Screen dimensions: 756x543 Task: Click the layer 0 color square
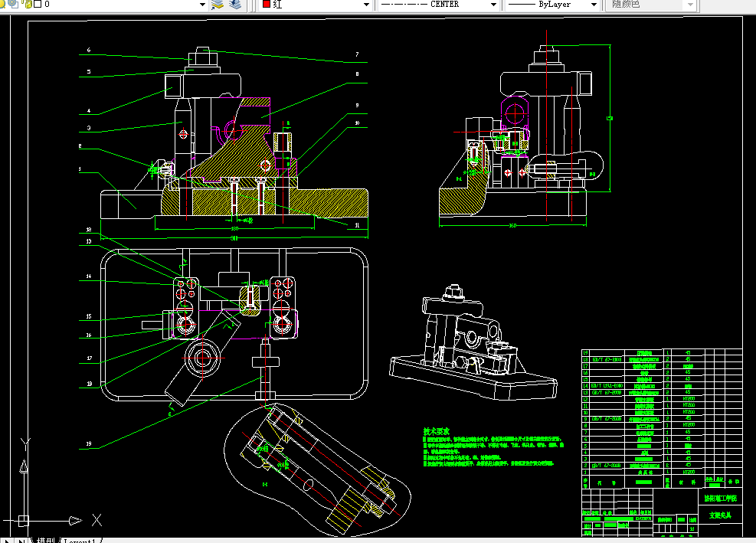click(x=37, y=4)
